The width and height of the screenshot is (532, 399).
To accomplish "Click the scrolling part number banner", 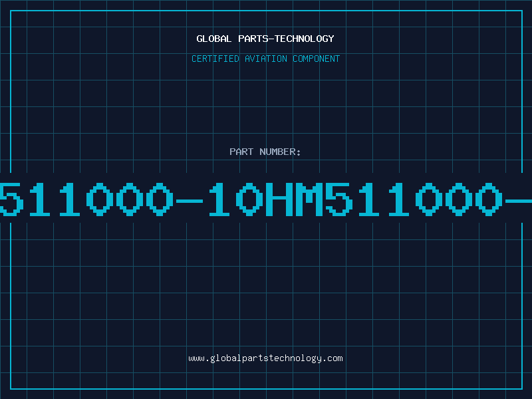I will (x=266, y=199).
